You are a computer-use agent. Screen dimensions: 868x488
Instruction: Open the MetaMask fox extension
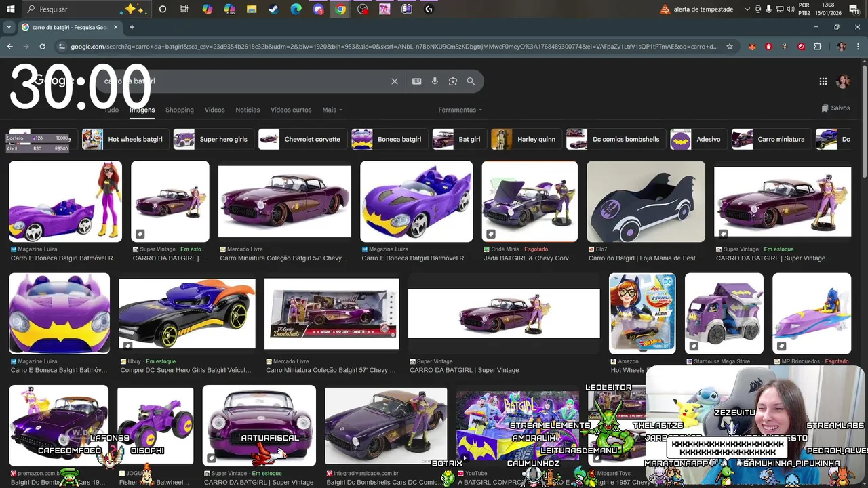click(752, 47)
